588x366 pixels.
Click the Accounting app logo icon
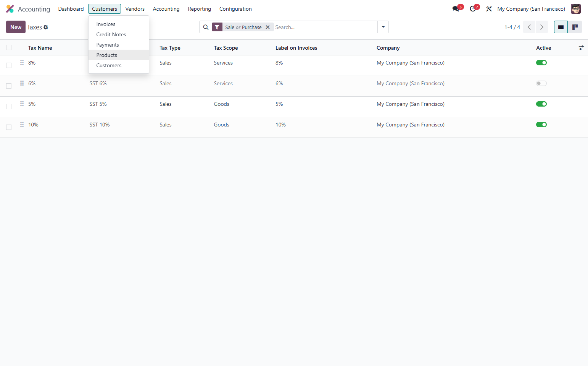10,9
